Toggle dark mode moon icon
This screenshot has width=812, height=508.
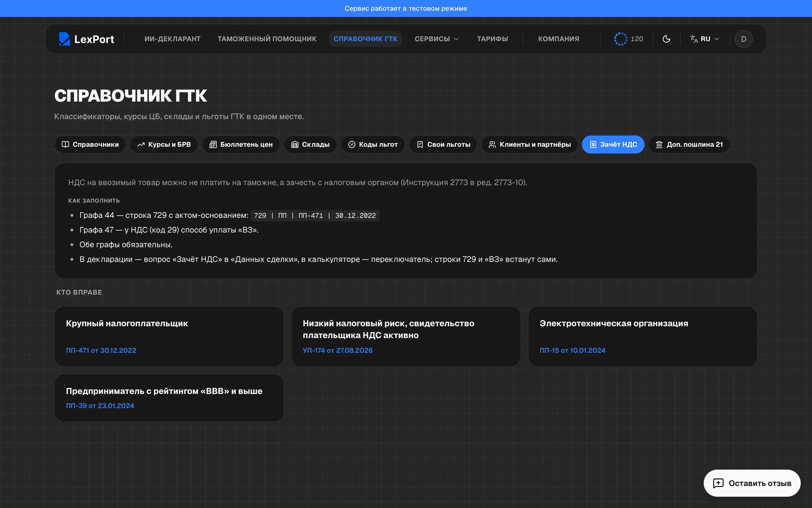(x=667, y=39)
